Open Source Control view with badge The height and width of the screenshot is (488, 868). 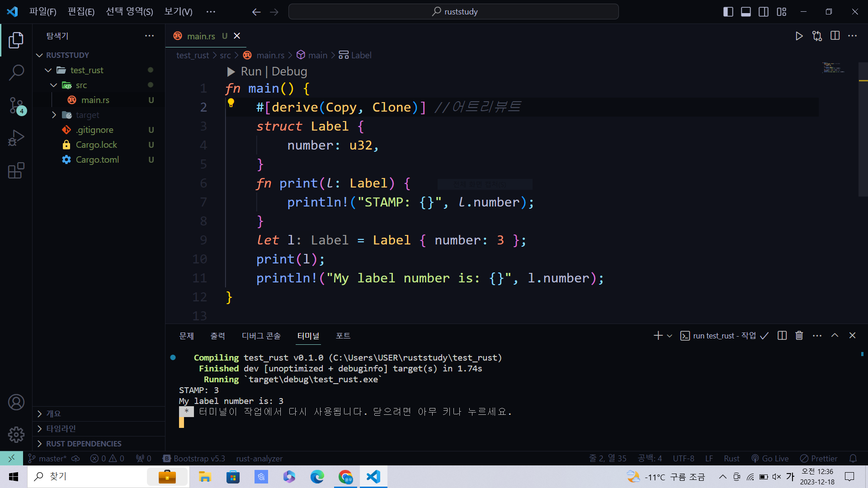pos(16,105)
